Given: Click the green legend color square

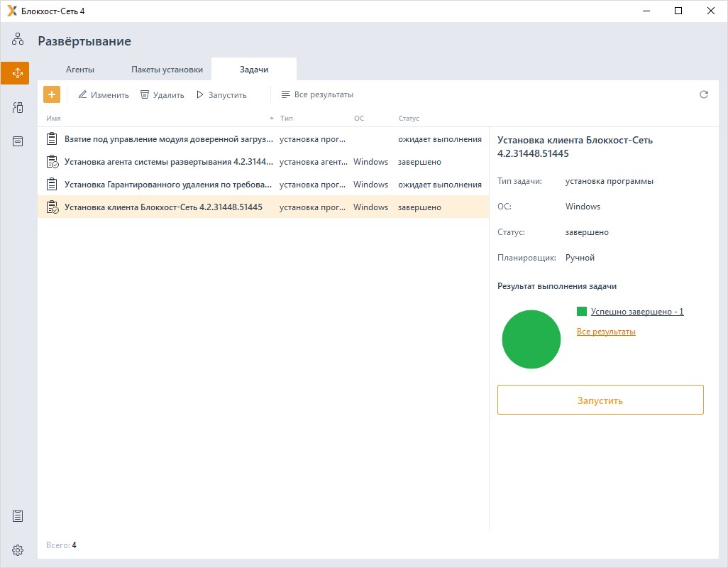Looking at the screenshot, I should pos(582,311).
